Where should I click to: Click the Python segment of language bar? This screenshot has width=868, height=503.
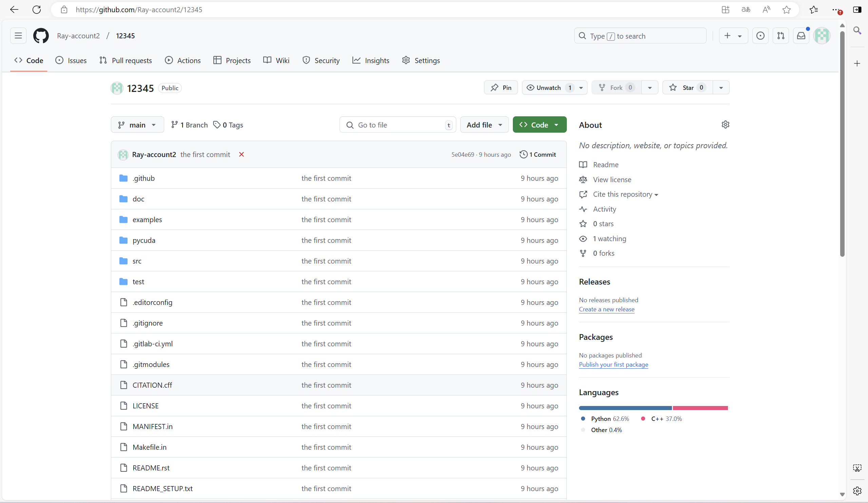625,408
